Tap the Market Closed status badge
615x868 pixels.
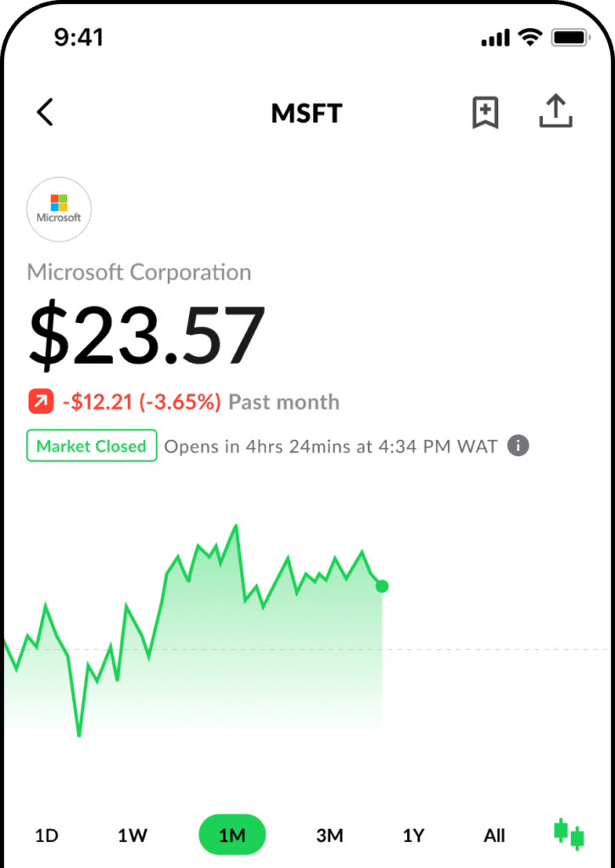point(91,446)
